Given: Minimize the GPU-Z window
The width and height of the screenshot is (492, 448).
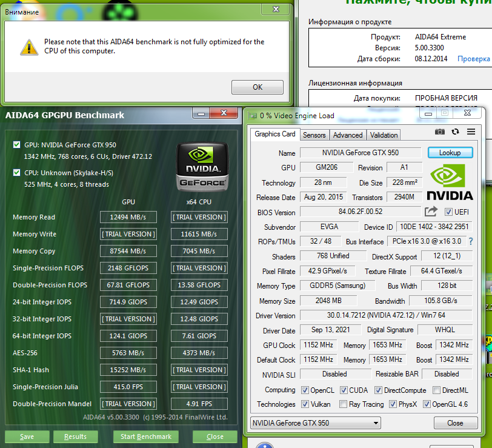Looking at the screenshot, I should 428,113.
